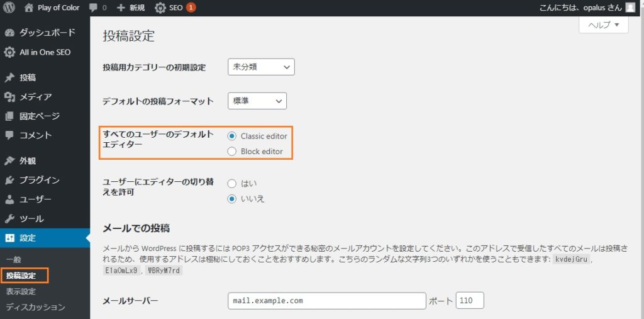Screen dimensions: 644x319
Task: Click the random string WBRyM7rd
Action: (164, 271)
